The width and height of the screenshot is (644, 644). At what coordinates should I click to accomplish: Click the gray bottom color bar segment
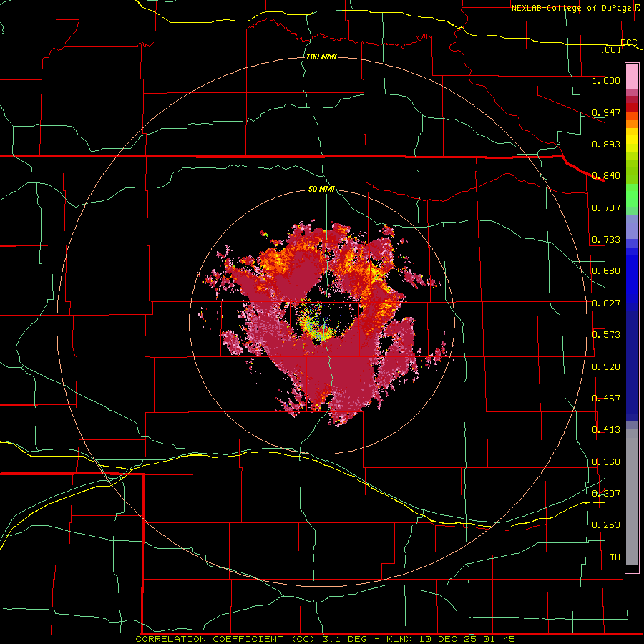point(632,497)
